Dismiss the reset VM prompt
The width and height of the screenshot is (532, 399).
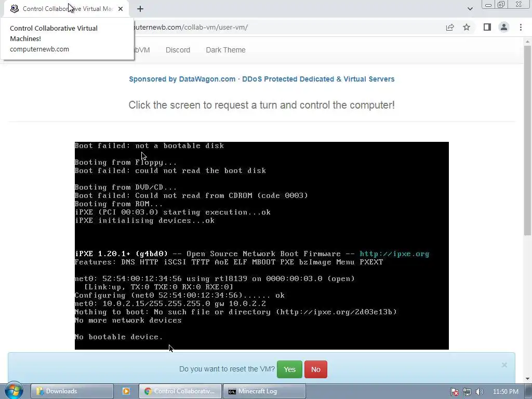pyautogui.click(x=504, y=365)
